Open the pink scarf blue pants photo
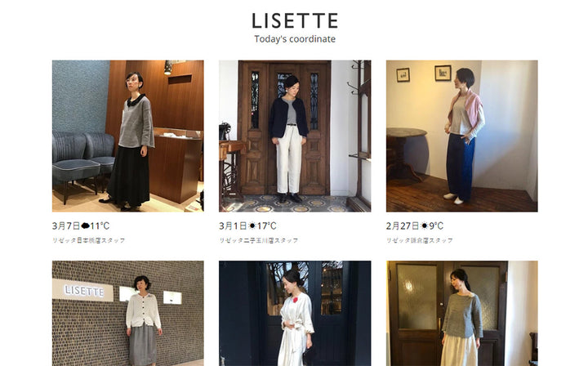This screenshot has height=366, width=588. click(462, 136)
